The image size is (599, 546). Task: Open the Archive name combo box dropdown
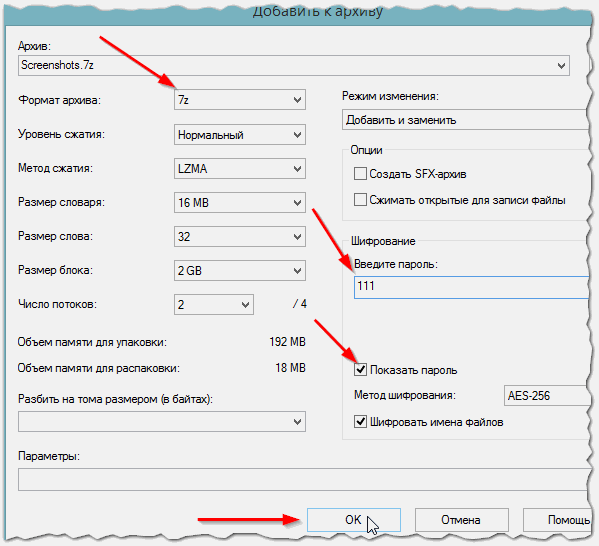point(561,65)
